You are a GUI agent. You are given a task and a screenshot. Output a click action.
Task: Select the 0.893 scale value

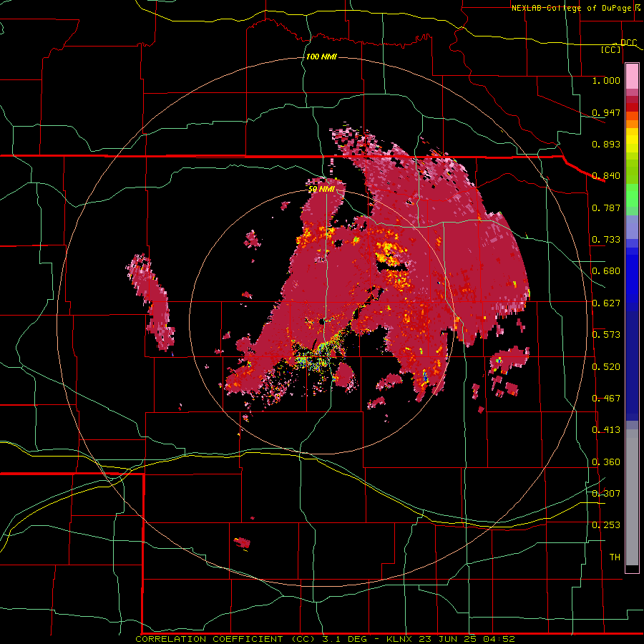(606, 144)
